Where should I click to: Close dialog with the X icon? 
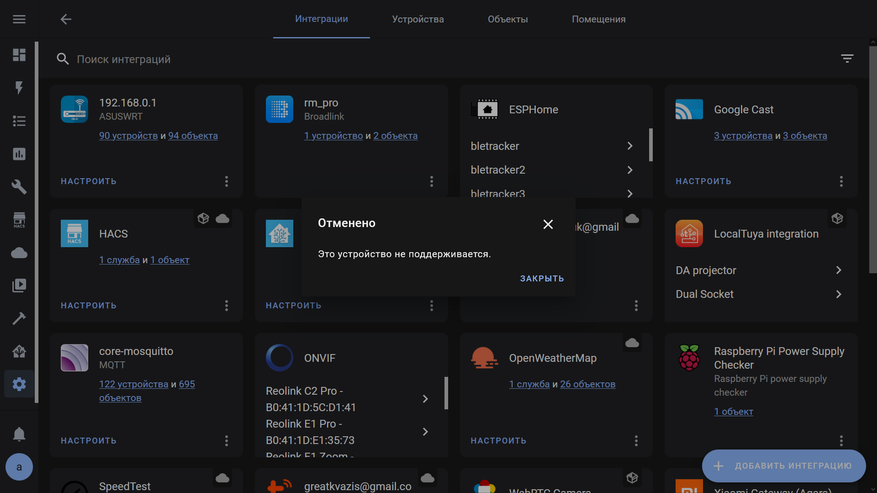click(x=548, y=224)
